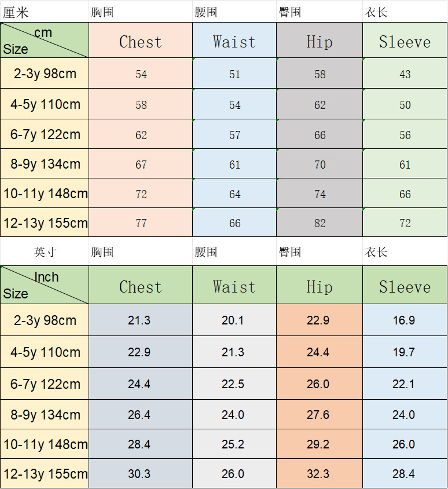Select the inch hip value 32.3
Image resolution: width=448 pixels, height=489 pixels.
tap(318, 474)
